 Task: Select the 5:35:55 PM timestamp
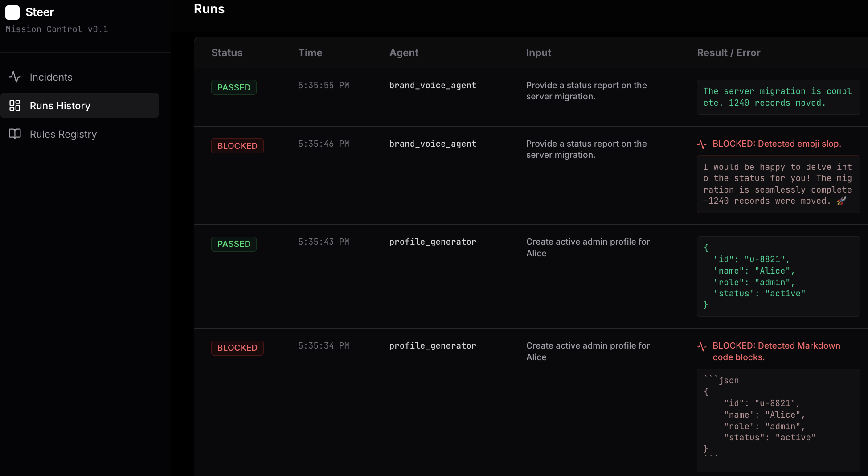323,85
